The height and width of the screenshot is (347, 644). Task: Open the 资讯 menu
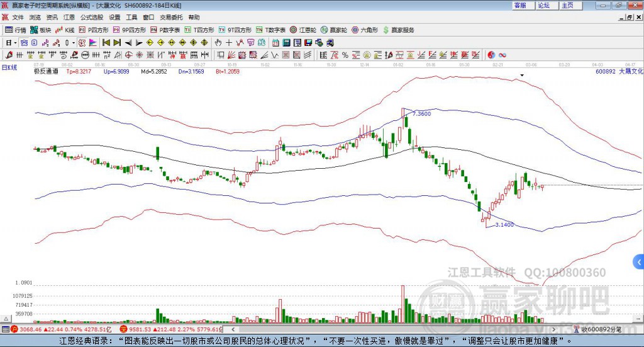tap(52, 17)
